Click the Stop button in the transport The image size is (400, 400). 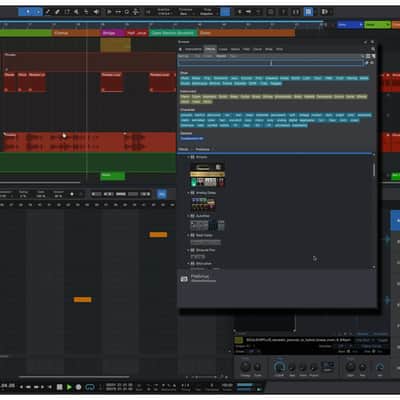tap(59, 387)
